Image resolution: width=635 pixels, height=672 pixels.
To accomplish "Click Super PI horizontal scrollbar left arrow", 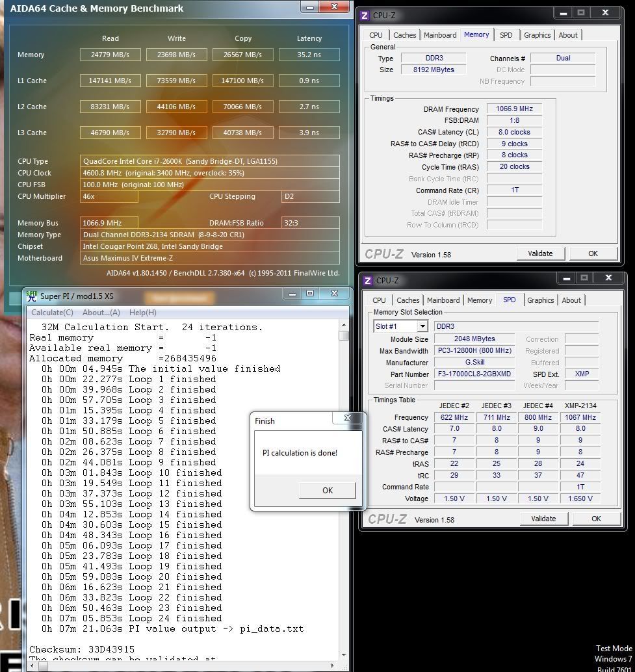I will (32, 666).
